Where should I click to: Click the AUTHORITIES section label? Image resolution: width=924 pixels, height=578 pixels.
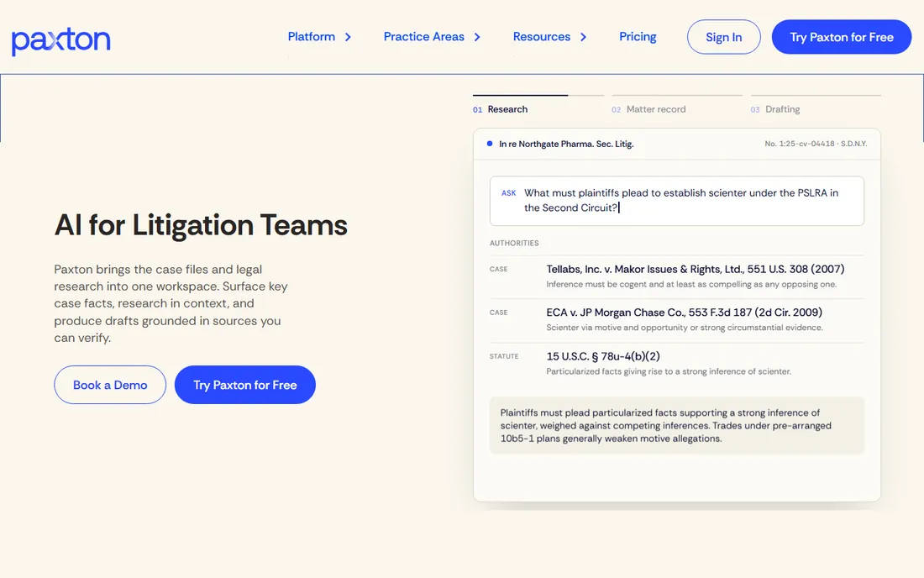514,243
